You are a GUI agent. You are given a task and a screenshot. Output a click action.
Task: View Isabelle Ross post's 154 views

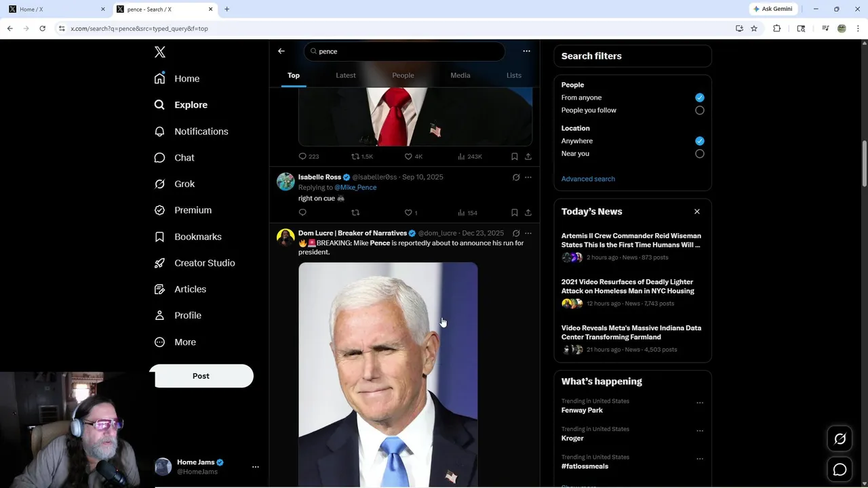click(467, 213)
